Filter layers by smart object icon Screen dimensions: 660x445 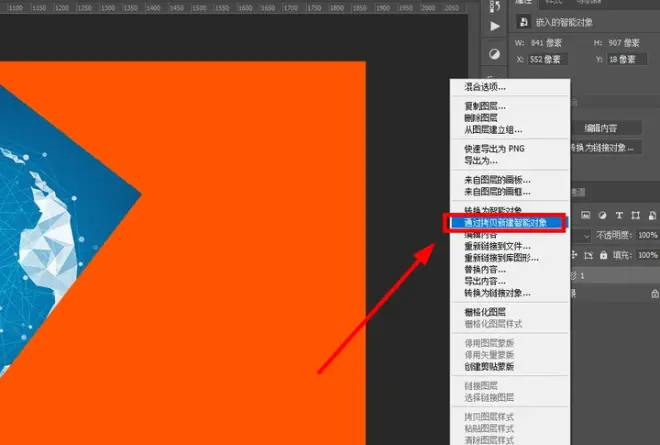[652, 215]
